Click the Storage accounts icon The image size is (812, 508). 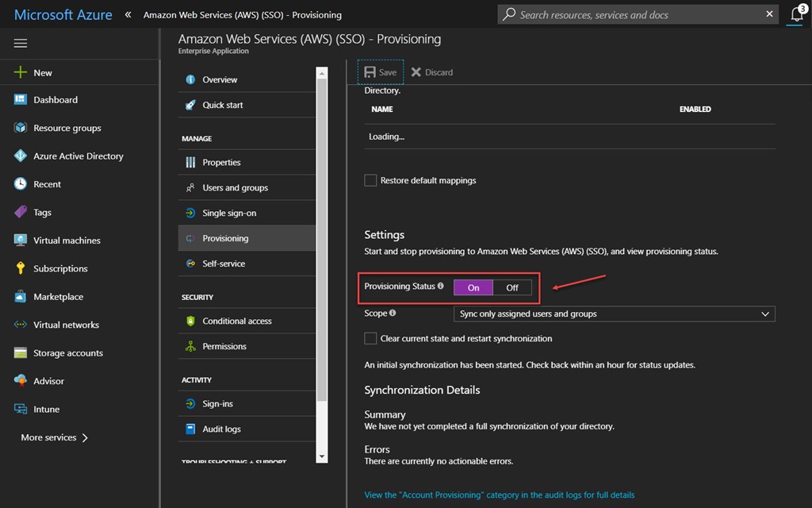(x=20, y=352)
